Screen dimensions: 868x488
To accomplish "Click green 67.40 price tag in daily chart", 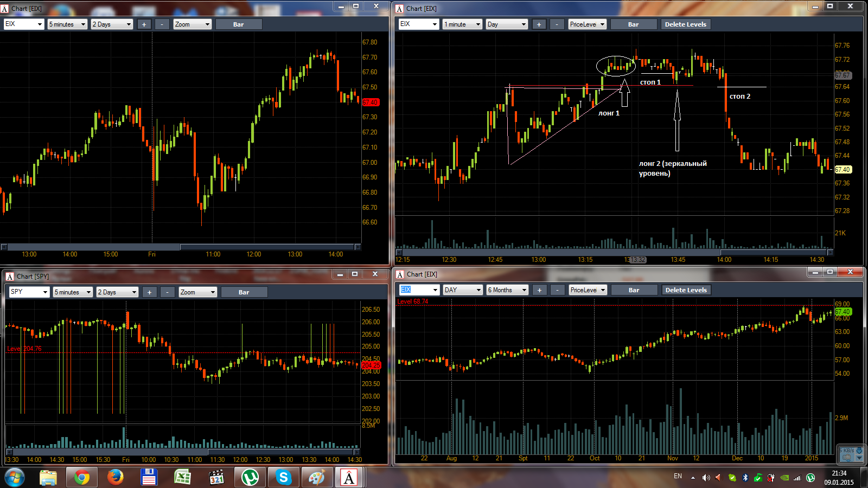I will 843,312.
